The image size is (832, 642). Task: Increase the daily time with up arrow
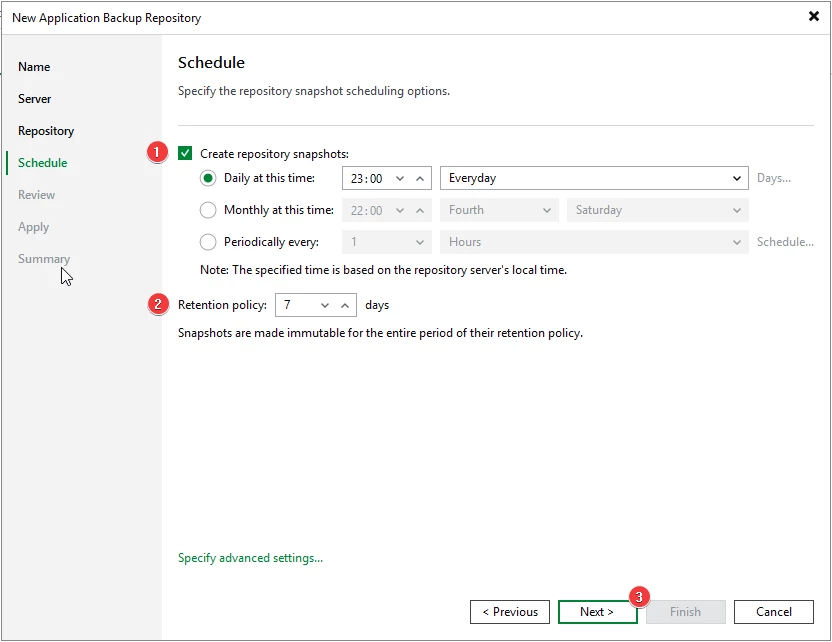coord(420,179)
